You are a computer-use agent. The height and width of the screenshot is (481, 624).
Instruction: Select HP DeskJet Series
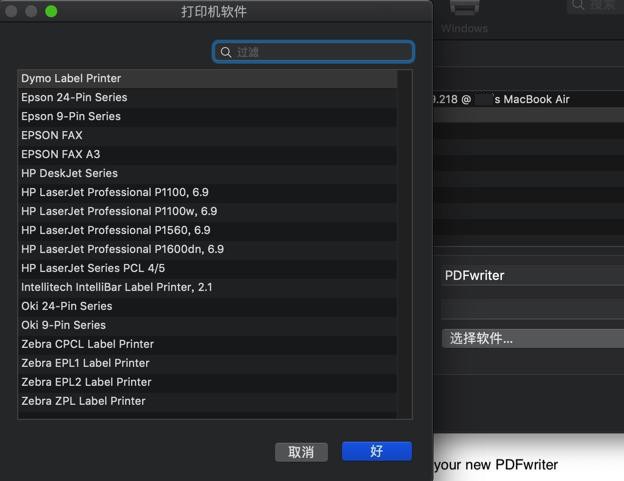(207, 173)
